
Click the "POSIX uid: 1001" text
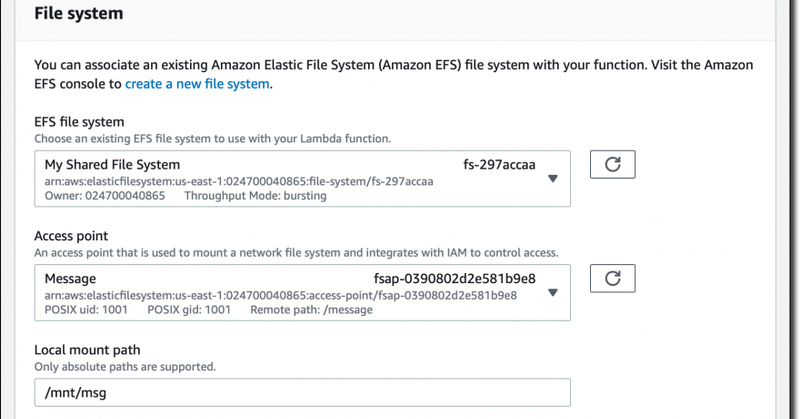pos(86,310)
